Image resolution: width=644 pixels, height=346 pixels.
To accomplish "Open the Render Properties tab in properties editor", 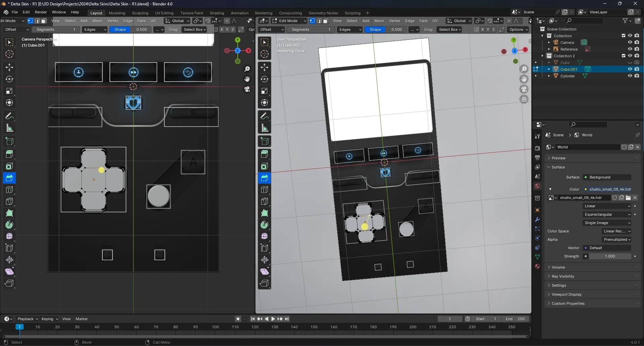I will click(537, 147).
